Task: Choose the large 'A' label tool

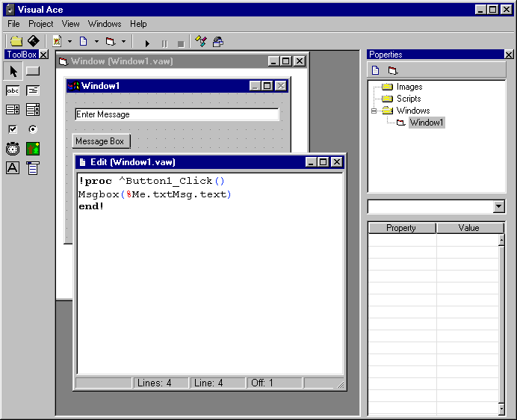Action: (13, 168)
